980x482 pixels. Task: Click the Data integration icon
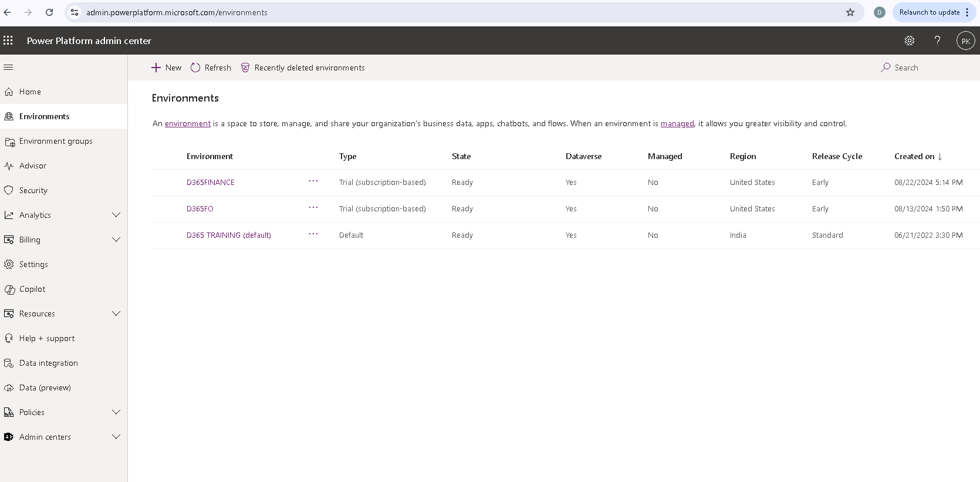pyautogui.click(x=9, y=363)
